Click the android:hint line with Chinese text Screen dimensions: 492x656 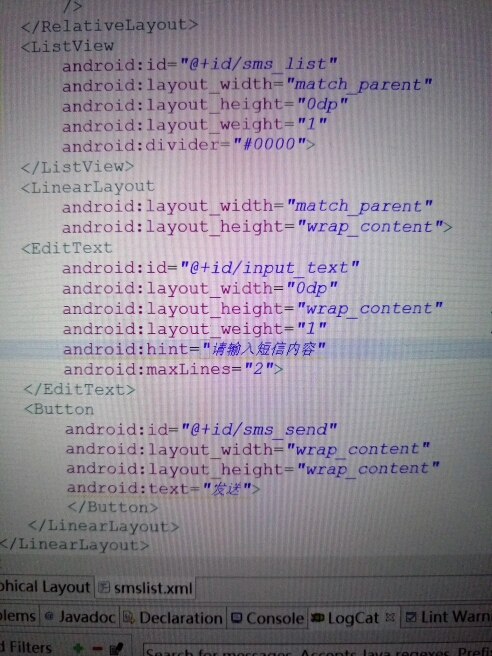(195, 349)
